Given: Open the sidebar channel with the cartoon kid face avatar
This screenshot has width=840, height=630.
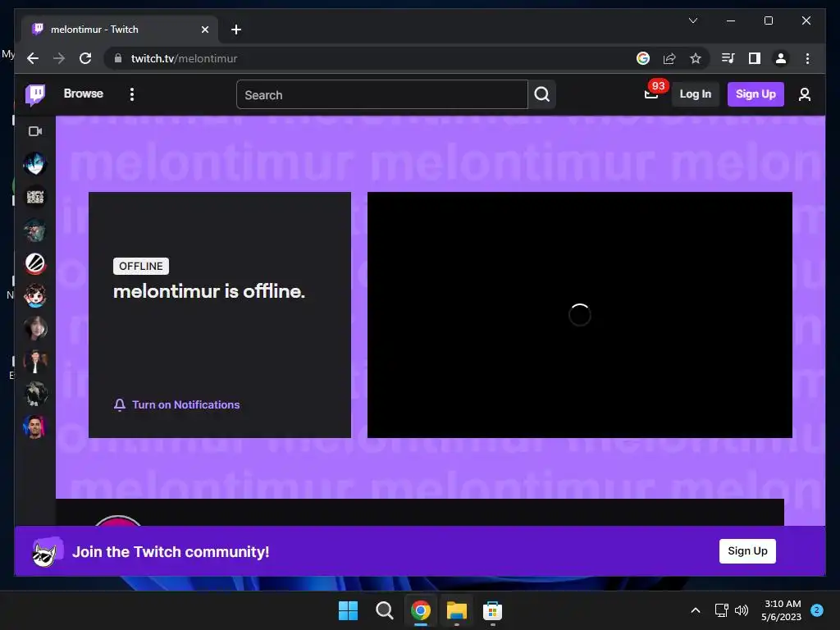Looking at the screenshot, I should 35,295.
